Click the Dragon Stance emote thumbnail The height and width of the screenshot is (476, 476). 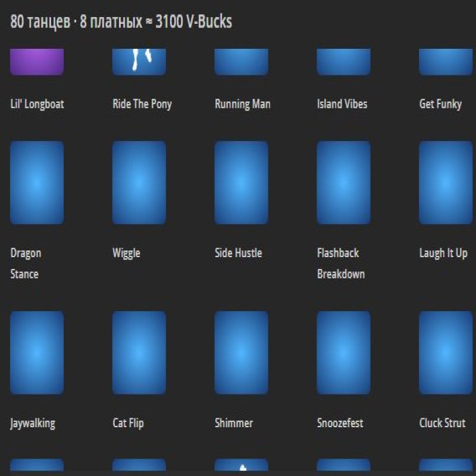click(37, 183)
